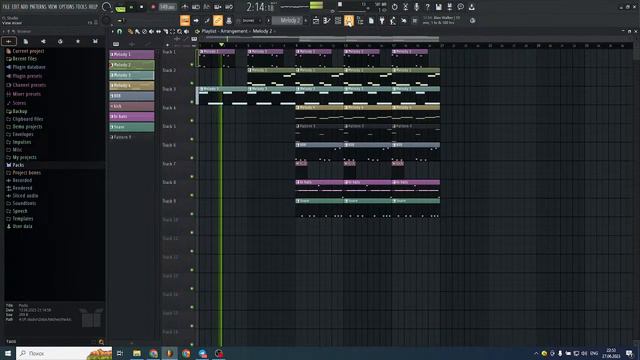The height and width of the screenshot is (360, 640).
Task: Click the tempo display field
Action: (167, 7)
